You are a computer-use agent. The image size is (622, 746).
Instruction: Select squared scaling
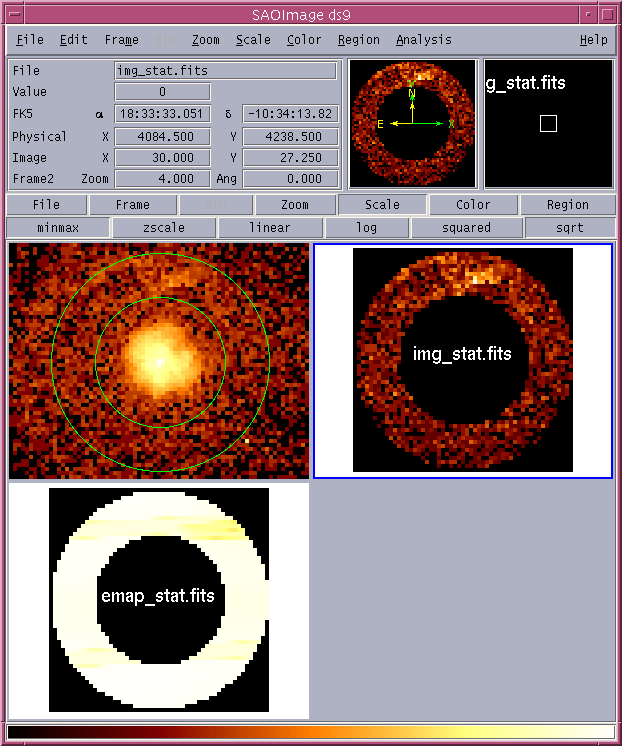click(466, 228)
